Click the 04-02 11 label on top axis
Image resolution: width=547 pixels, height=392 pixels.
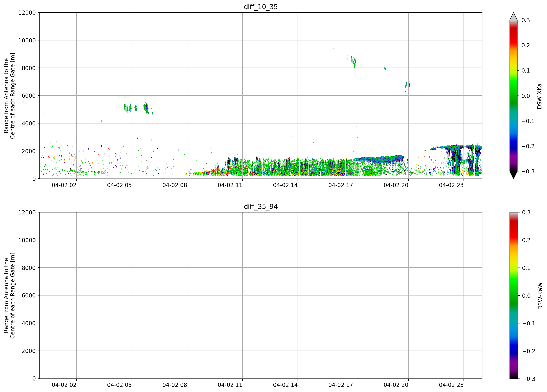click(230, 185)
